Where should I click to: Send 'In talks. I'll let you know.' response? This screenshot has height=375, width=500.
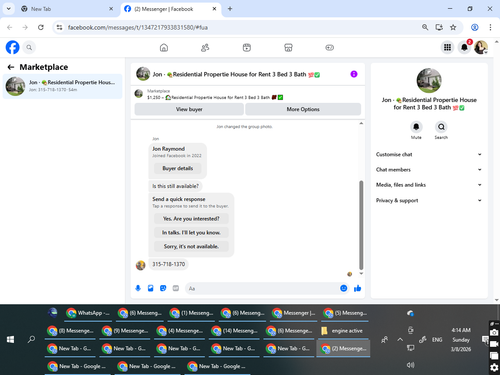click(x=191, y=233)
